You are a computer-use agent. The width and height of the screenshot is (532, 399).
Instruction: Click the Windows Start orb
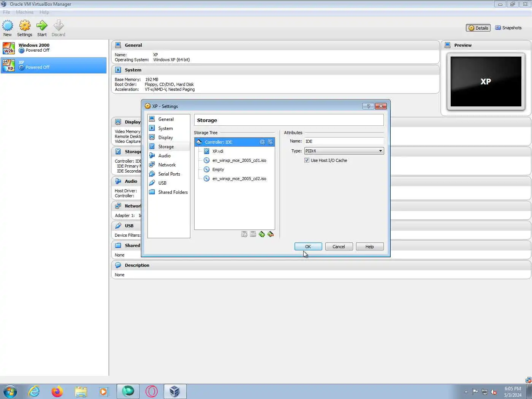coord(10,391)
